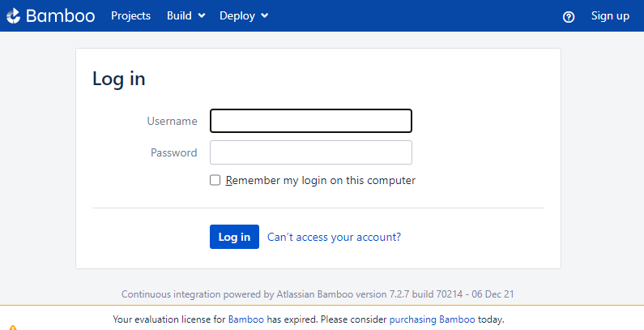Open the help question mark icon
This screenshot has height=330, width=644.
click(x=569, y=16)
